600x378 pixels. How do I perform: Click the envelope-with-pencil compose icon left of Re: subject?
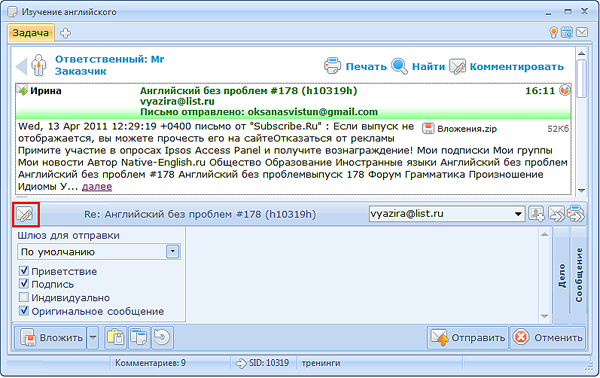[25, 215]
